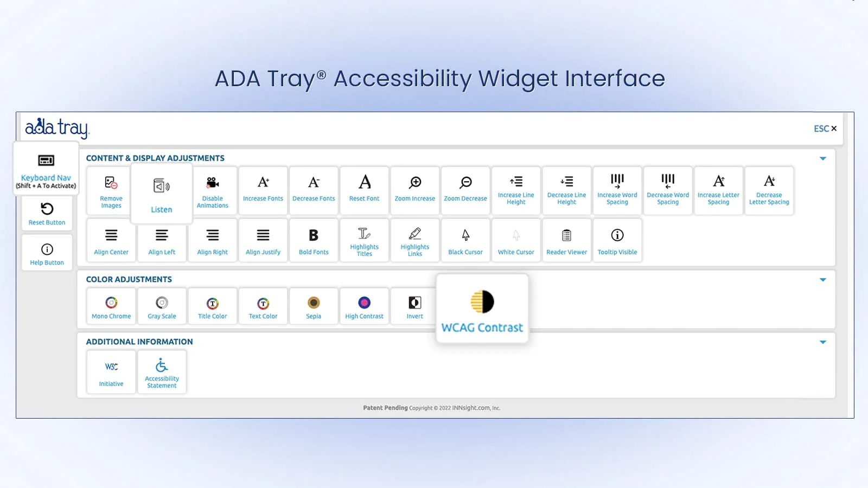Image resolution: width=868 pixels, height=488 pixels.
Task: Activate the Listen screen reader tile
Action: 162,194
